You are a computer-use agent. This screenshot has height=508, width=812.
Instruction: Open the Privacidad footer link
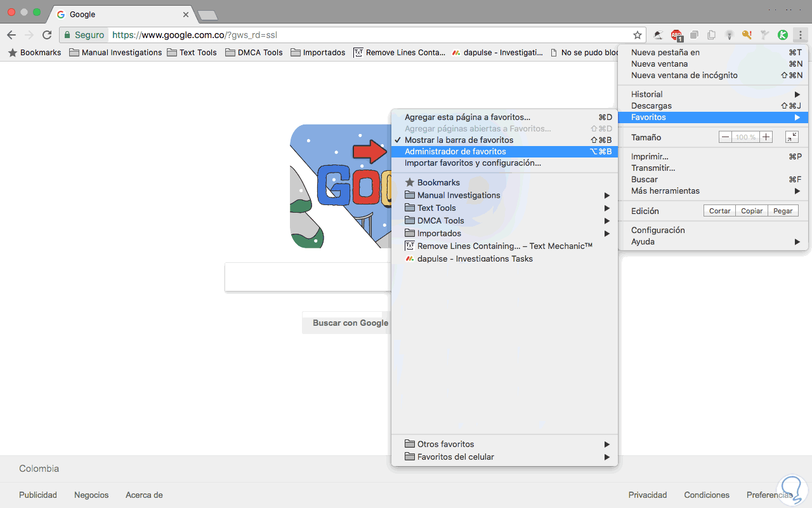pyautogui.click(x=648, y=495)
